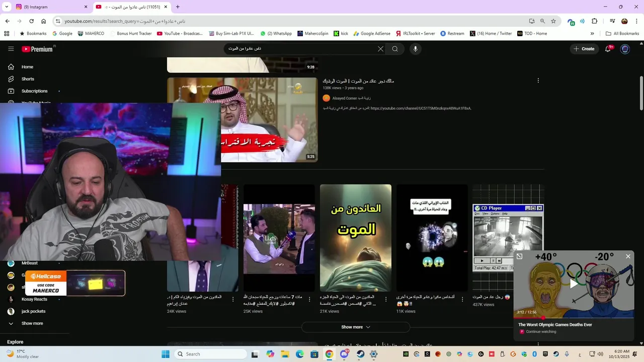The height and width of the screenshot is (362, 644).
Task: Open tab search dropdown arrow
Action: coord(7,7)
